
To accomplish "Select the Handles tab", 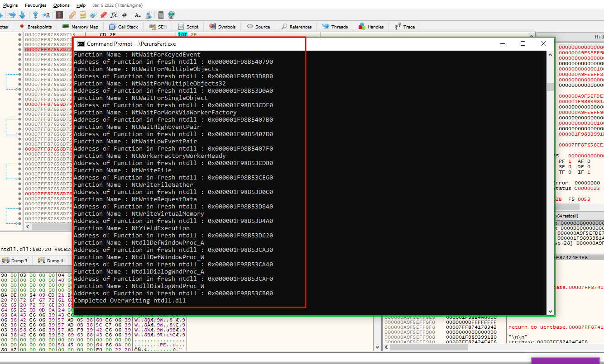I will pos(371,27).
